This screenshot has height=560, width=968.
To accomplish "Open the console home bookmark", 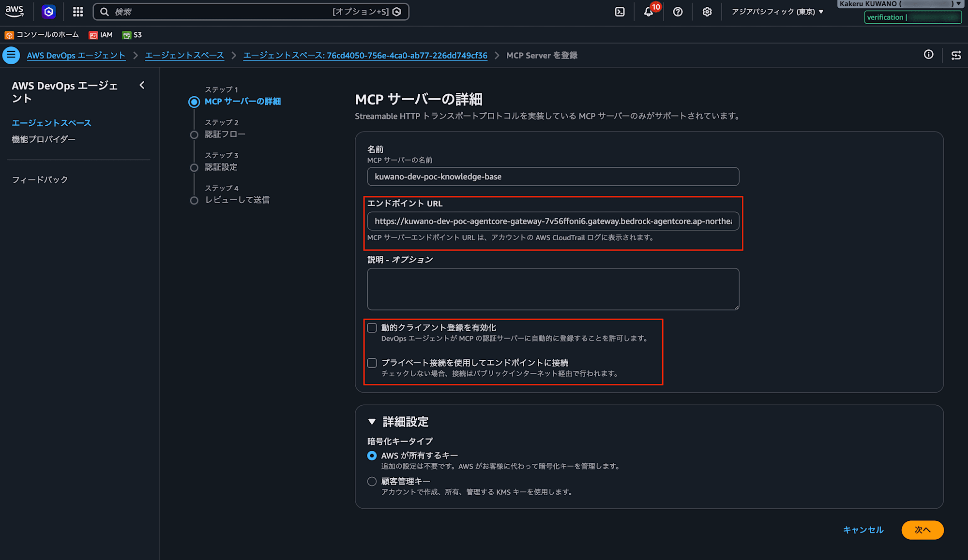I will pos(42,35).
